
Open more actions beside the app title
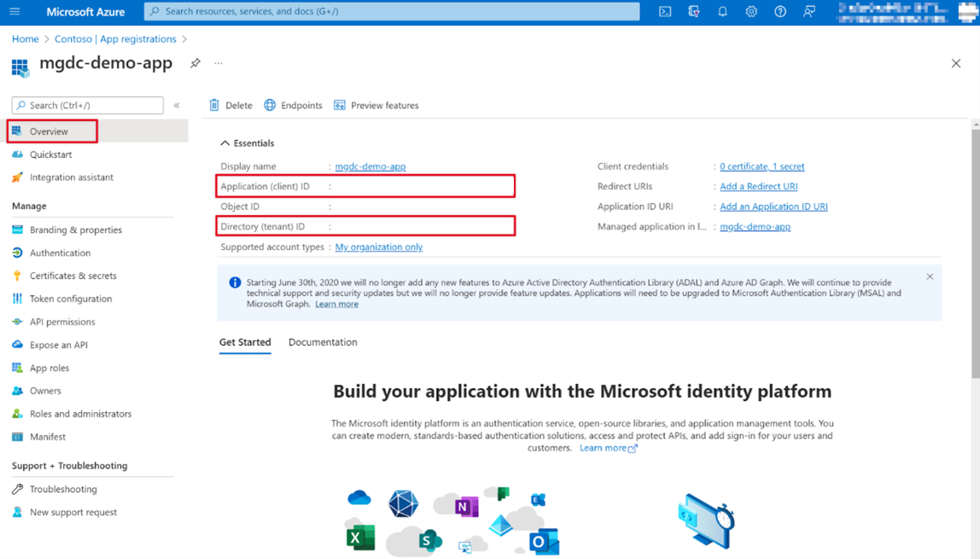[x=218, y=62]
